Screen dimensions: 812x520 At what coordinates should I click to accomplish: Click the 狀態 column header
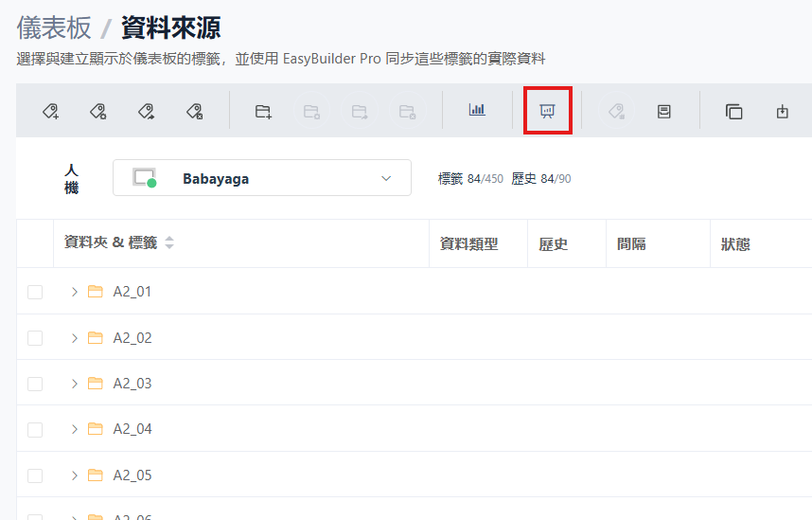point(735,243)
